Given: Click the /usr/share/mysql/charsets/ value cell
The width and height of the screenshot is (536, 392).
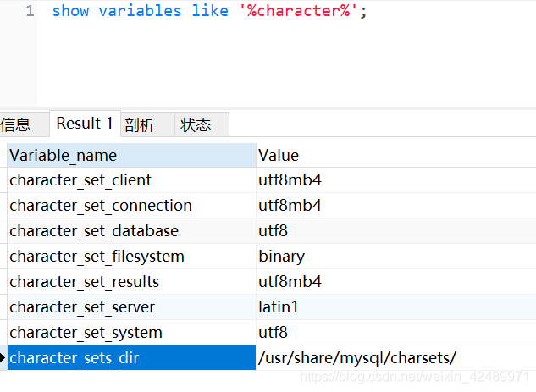Looking at the screenshot, I should pos(395,358).
